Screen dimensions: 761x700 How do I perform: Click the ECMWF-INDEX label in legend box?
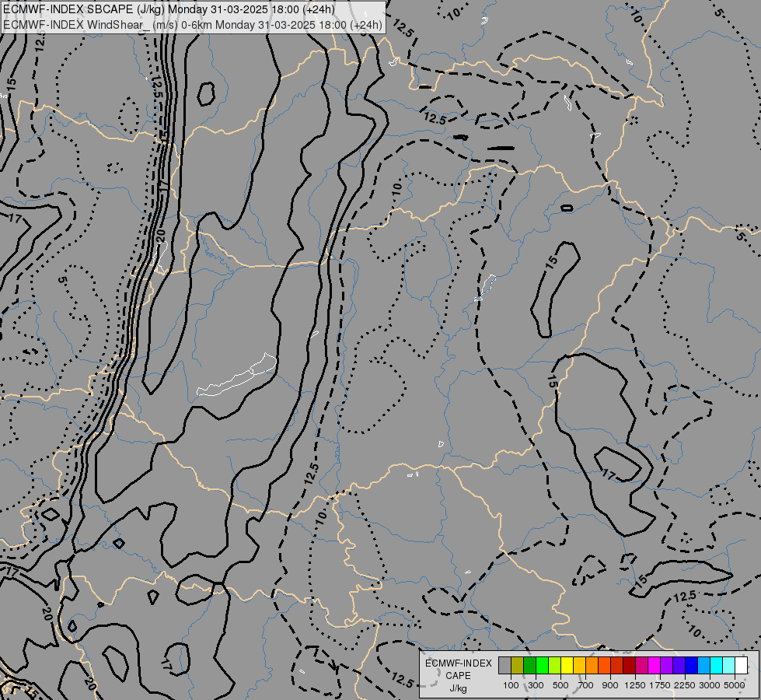(x=459, y=663)
